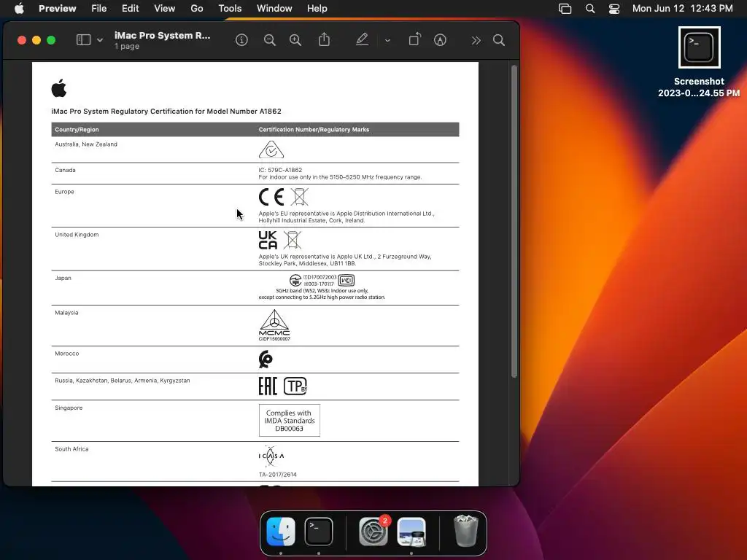Click the Japan row label

[x=63, y=278]
